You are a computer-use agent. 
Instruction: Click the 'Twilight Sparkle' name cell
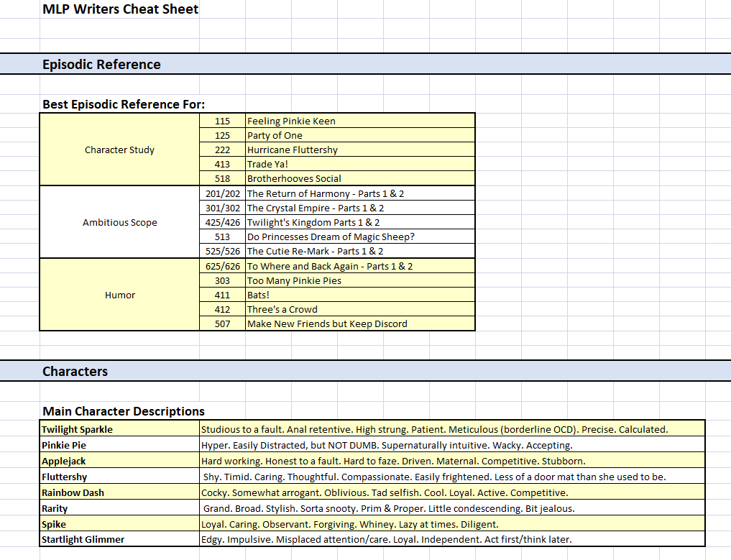[x=120, y=429]
